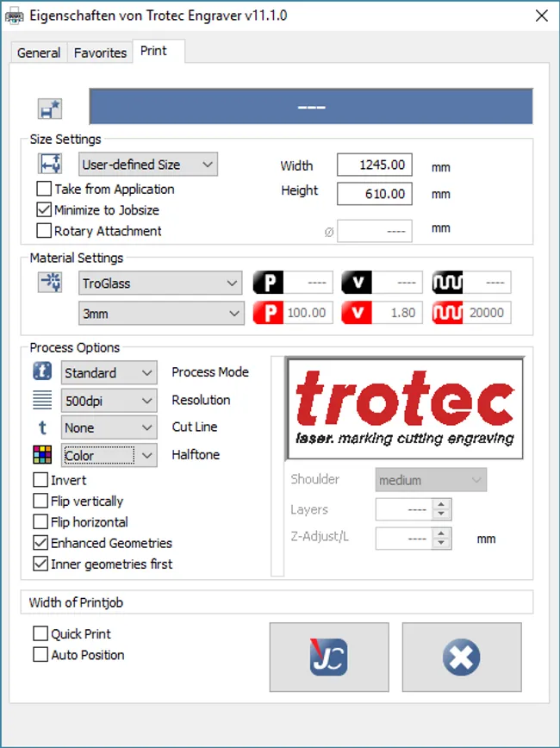Open the None cut line dropdown
This screenshot has width=560, height=748.
point(109,428)
